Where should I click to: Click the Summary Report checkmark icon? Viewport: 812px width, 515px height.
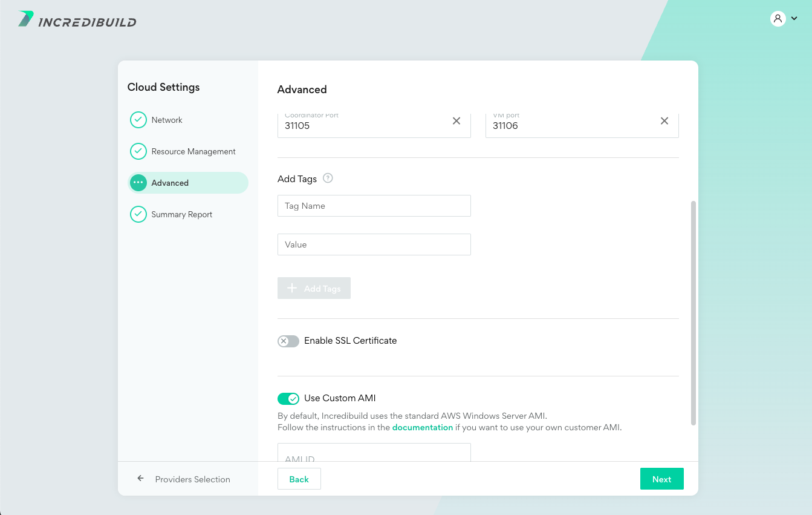(138, 214)
